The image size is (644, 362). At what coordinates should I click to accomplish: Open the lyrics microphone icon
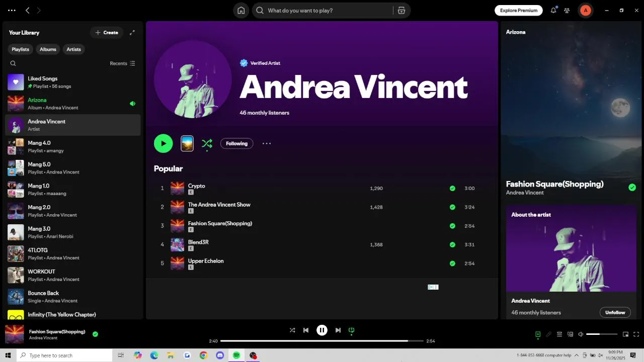click(x=549, y=334)
